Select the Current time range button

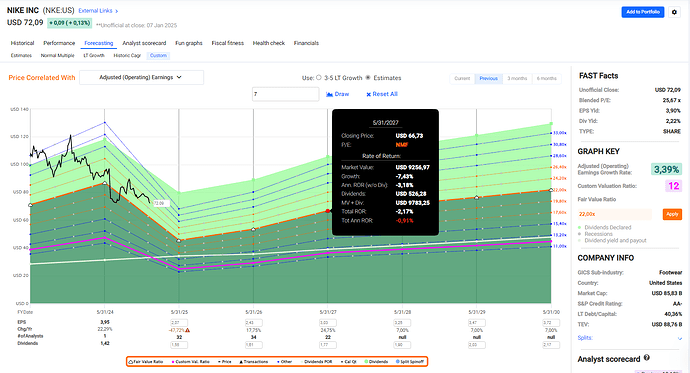pos(462,78)
